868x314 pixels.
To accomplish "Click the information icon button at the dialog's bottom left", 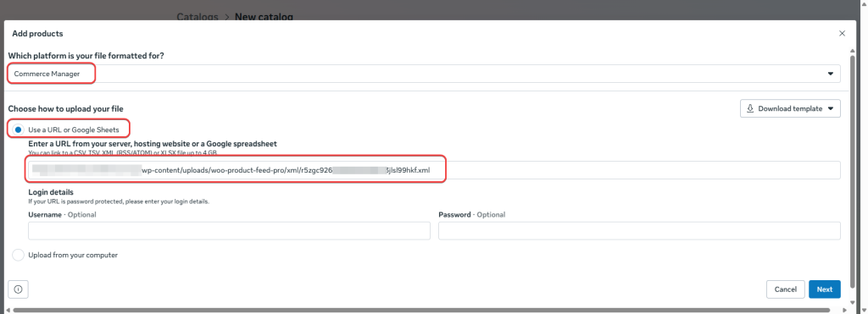I will click(19, 289).
